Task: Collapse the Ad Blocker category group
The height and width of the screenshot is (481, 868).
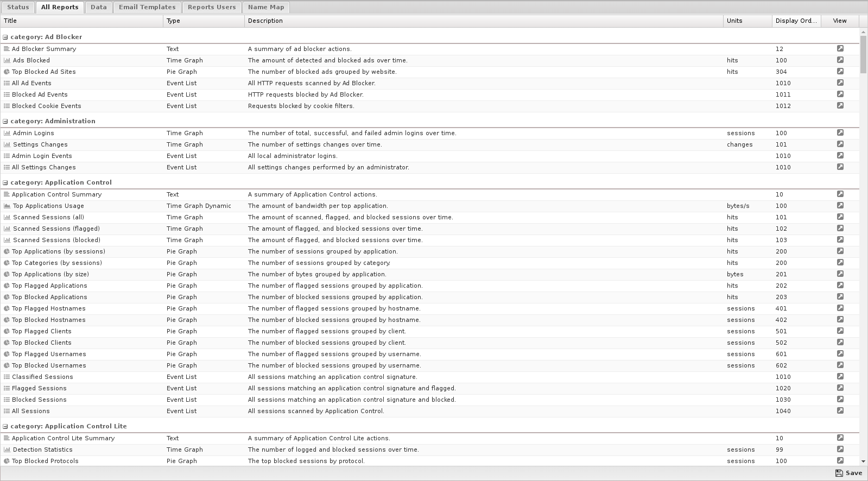Action: coord(5,37)
